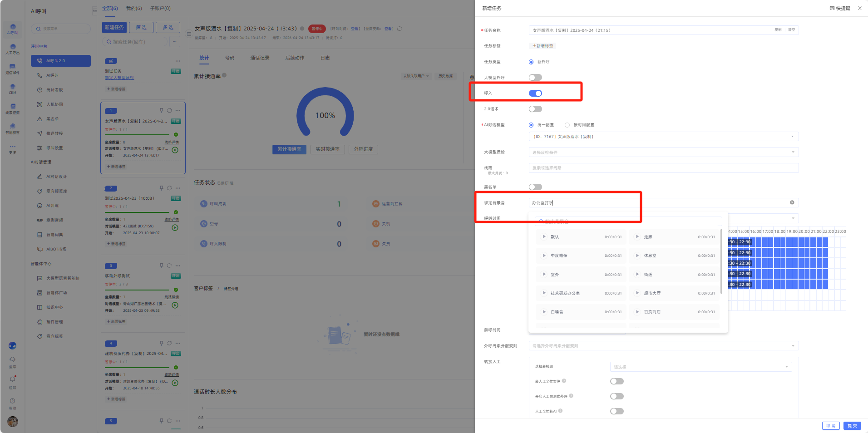
Task: Open the AI对话模型 dropdown 【ID: 7167】
Action: point(664,136)
